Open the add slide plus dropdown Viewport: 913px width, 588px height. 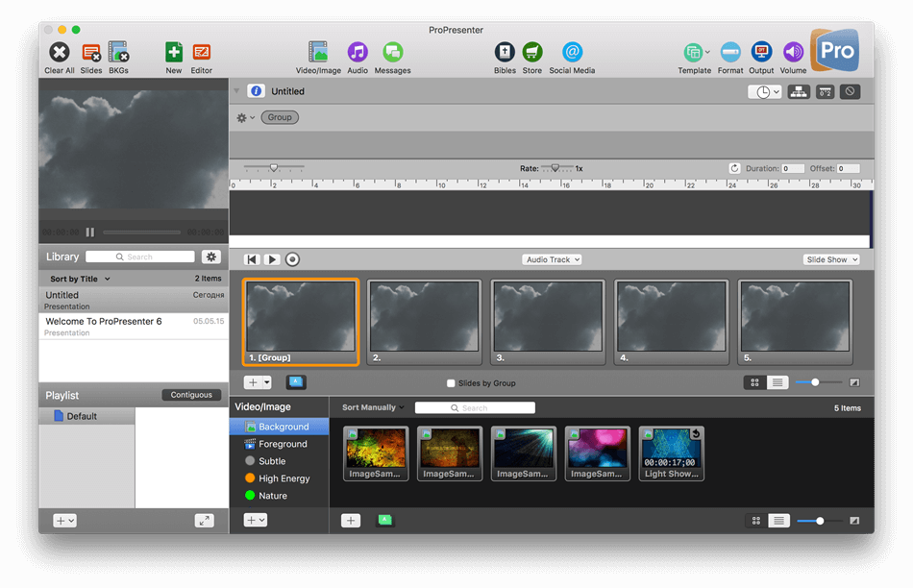point(258,382)
